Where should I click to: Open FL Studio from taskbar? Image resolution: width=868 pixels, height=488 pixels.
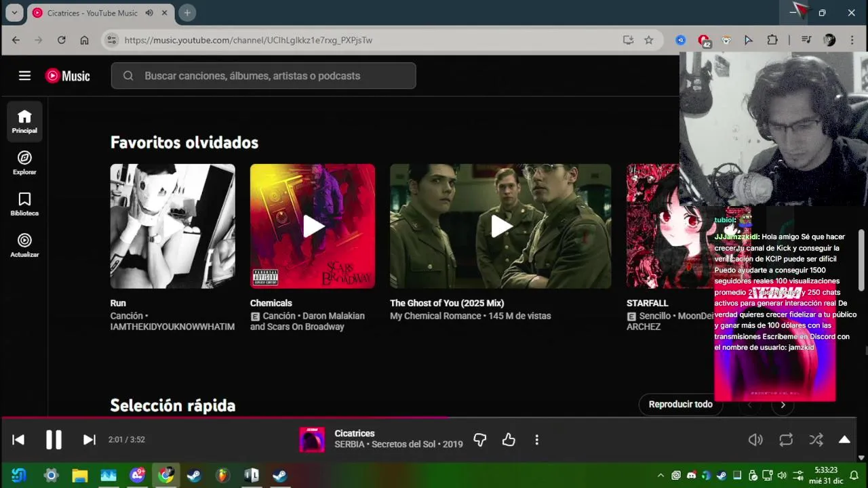[222, 476]
